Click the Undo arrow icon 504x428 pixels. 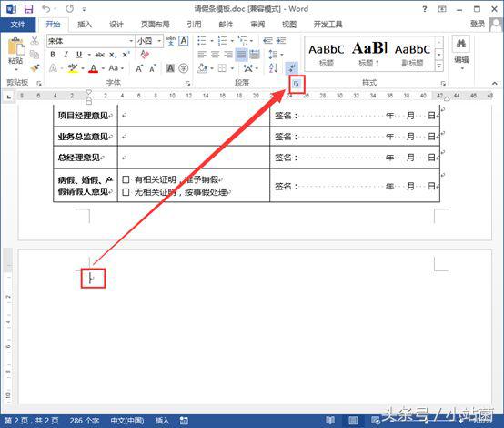(46, 9)
